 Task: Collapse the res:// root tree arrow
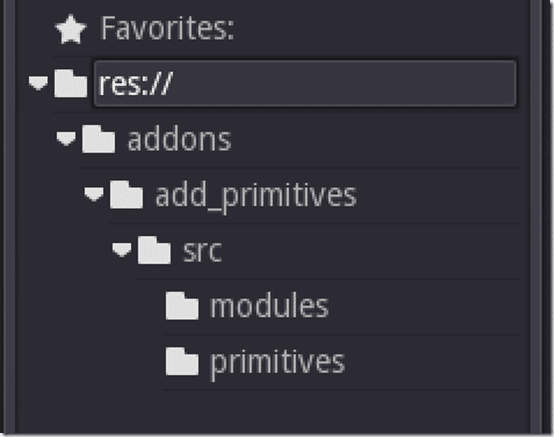coord(38,83)
